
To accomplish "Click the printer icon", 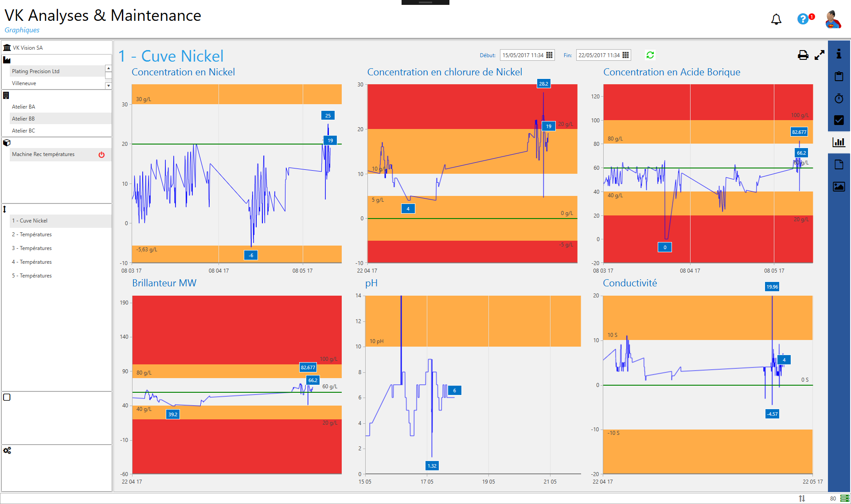I will (x=803, y=55).
